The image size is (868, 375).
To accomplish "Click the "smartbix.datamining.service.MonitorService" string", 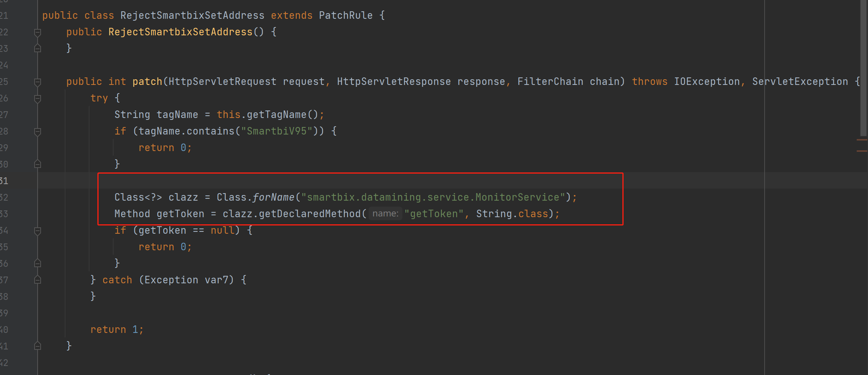I will [433, 197].
